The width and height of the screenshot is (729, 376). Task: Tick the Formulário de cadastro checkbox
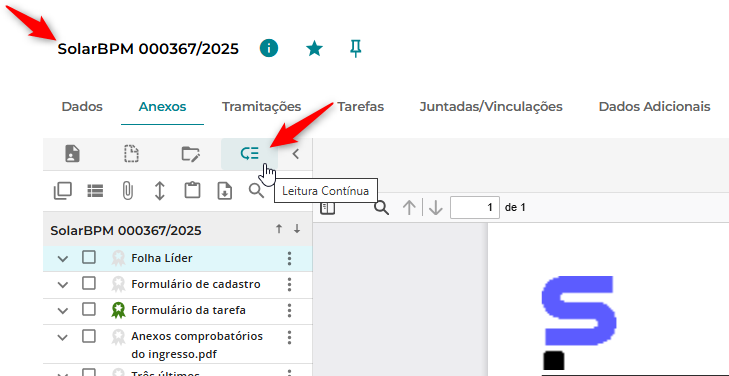[x=89, y=284]
